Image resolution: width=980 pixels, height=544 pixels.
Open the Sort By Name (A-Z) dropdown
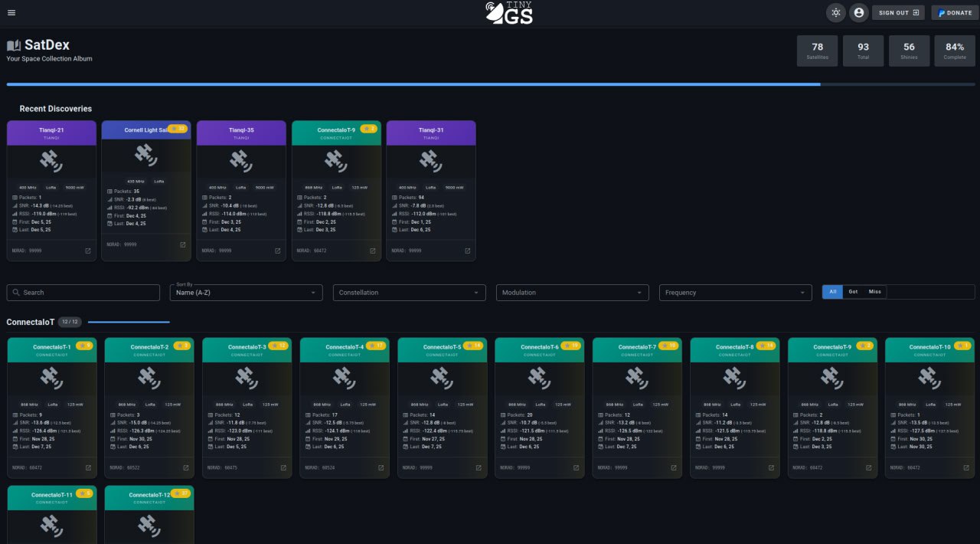point(247,293)
